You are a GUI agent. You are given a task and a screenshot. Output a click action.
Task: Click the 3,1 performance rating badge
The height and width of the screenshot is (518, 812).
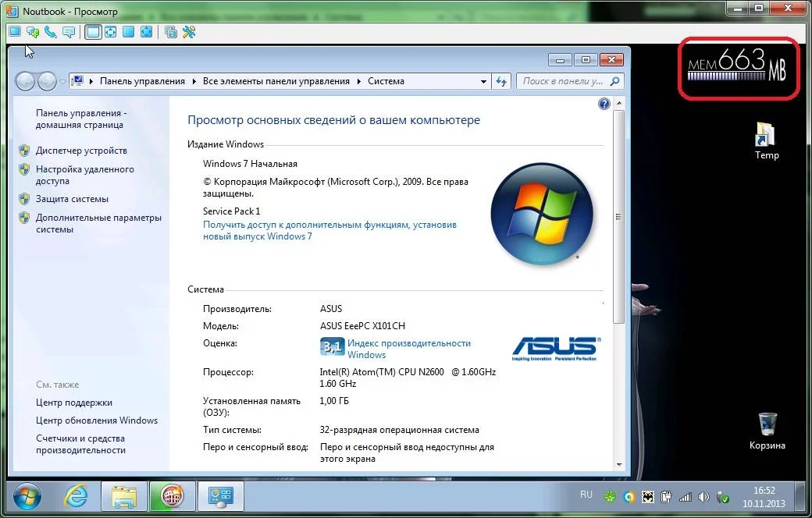332,346
